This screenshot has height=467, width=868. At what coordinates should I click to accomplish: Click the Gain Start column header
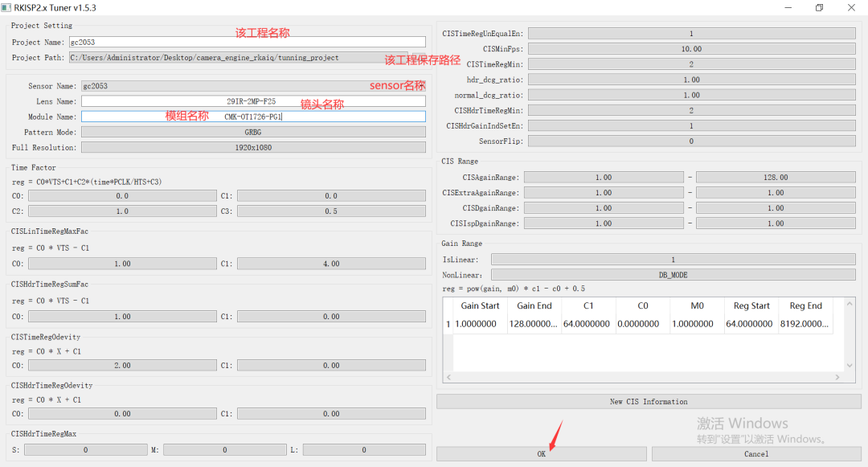coord(480,305)
